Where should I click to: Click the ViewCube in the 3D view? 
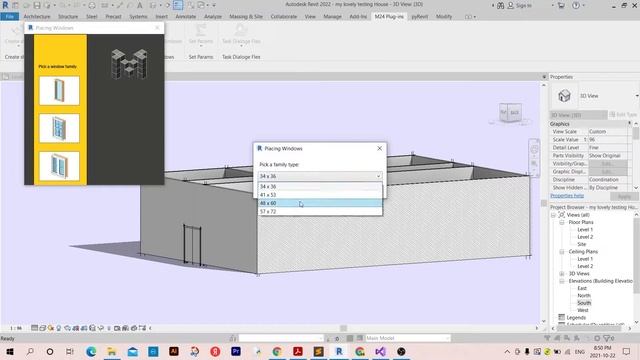[x=510, y=112]
